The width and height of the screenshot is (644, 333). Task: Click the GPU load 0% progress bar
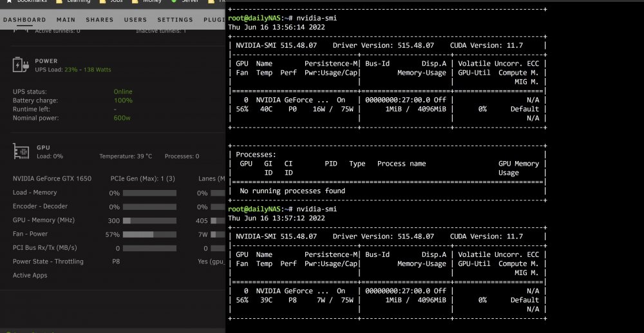[x=149, y=193]
